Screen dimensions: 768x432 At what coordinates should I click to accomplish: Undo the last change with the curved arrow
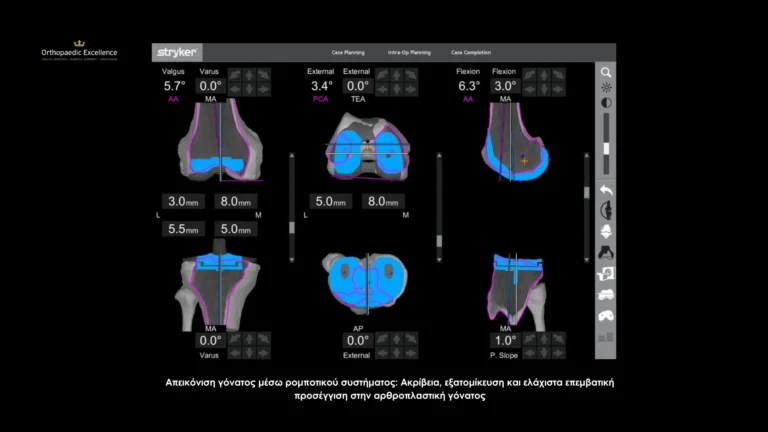pyautogui.click(x=606, y=190)
